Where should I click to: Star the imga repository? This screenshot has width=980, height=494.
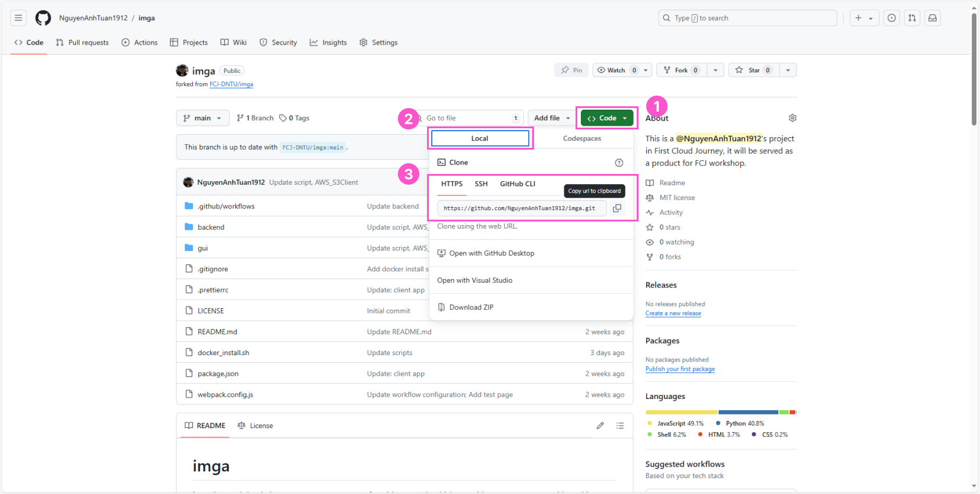(x=754, y=70)
